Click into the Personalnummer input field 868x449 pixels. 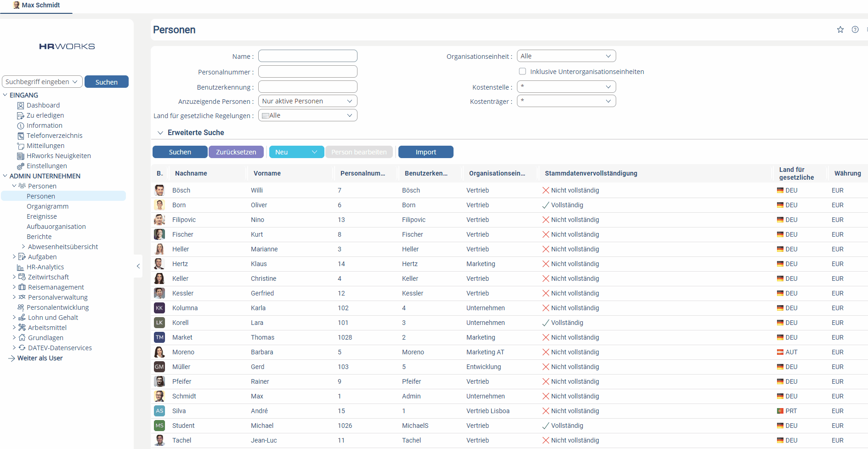tap(307, 72)
